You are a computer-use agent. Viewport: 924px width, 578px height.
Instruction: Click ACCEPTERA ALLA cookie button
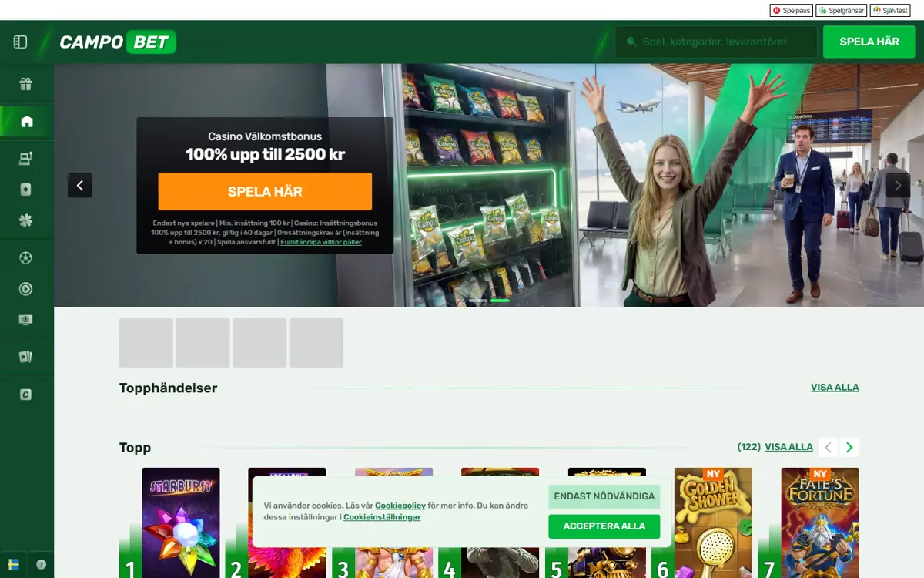point(604,526)
